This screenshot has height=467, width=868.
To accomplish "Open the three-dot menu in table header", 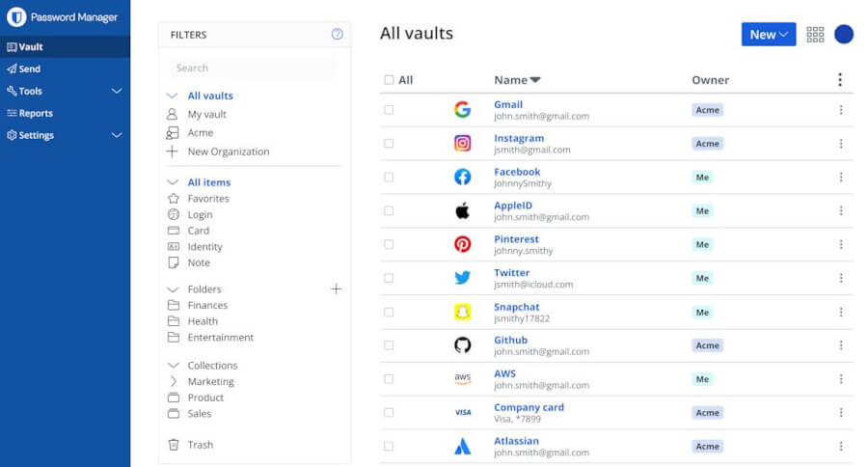I will [839, 80].
